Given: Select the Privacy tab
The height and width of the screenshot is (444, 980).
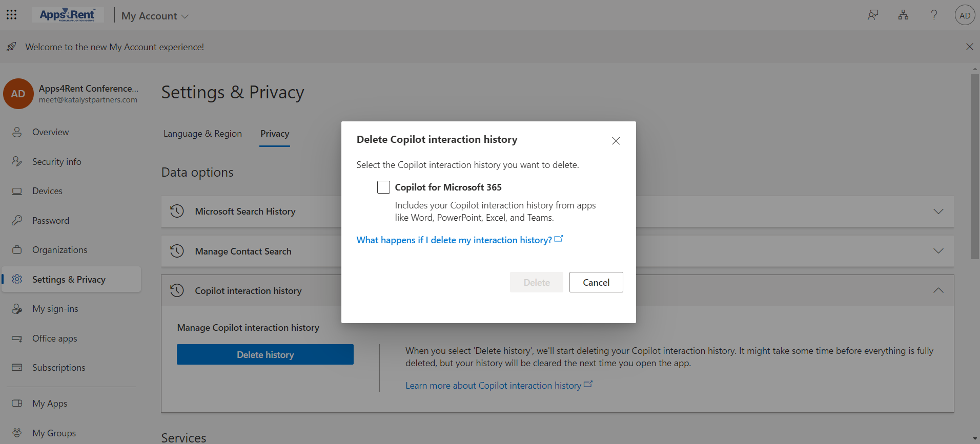Looking at the screenshot, I should [x=275, y=134].
